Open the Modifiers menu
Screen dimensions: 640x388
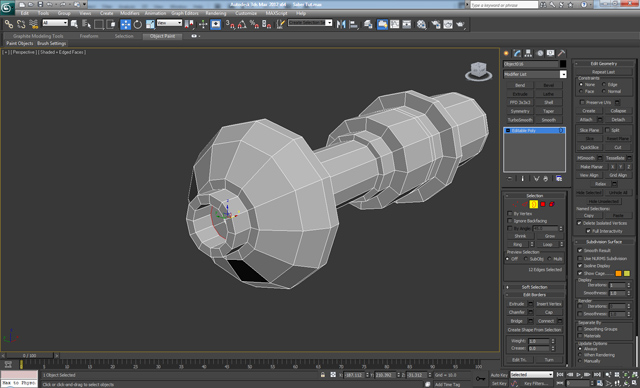point(130,13)
